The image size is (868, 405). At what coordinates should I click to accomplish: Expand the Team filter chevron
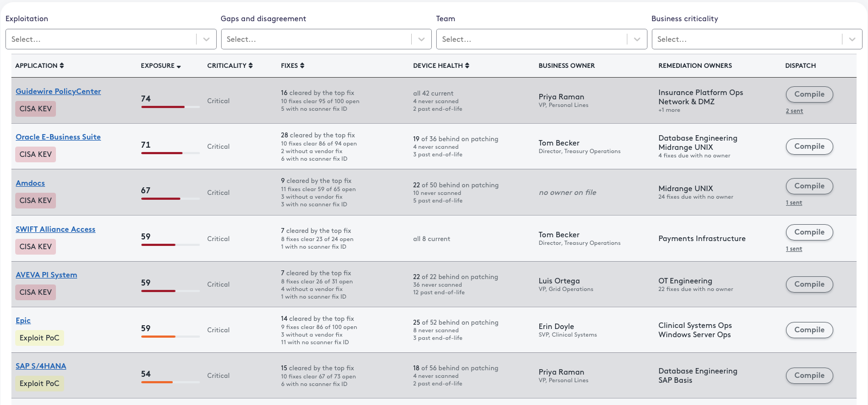(637, 39)
